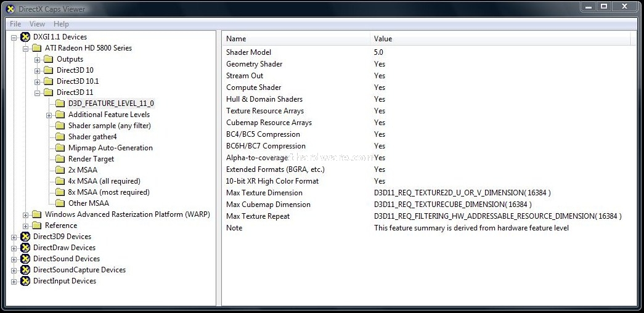Viewport: 644px width, 313px height.
Task: Click the Reference folder icon
Action: 37,226
